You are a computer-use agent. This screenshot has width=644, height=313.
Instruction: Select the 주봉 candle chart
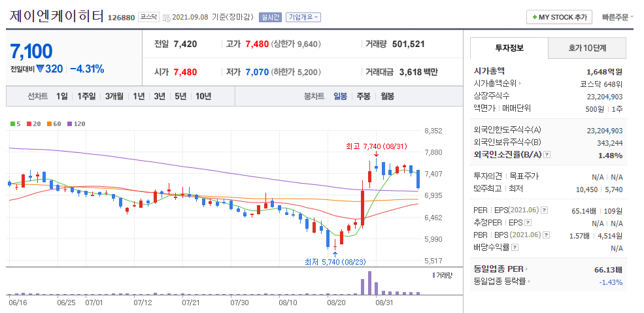tap(364, 97)
